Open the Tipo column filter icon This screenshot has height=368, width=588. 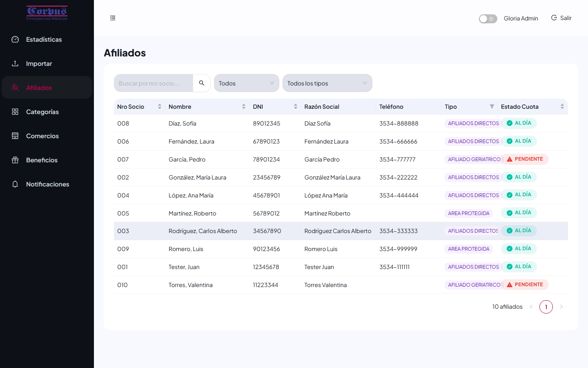click(492, 107)
